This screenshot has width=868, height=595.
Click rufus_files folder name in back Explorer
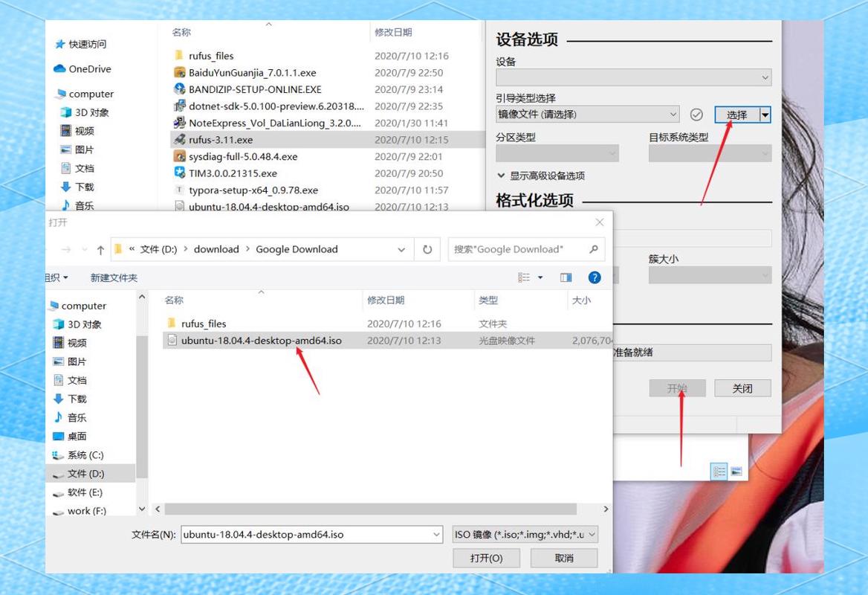(211, 56)
